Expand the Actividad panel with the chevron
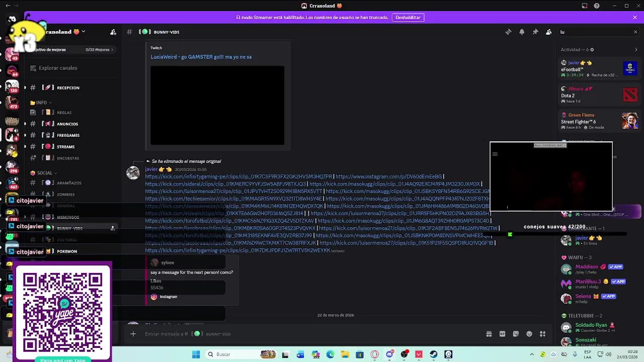Image resolution: width=644 pixels, height=362 pixels. pos(636,50)
